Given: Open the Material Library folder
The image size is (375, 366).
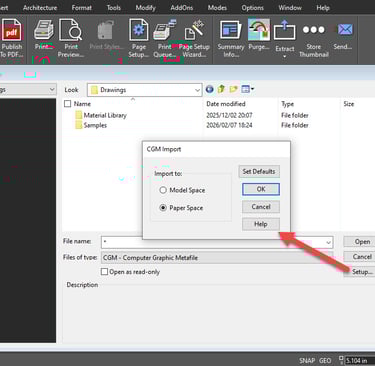Looking at the screenshot, I should click(x=105, y=115).
